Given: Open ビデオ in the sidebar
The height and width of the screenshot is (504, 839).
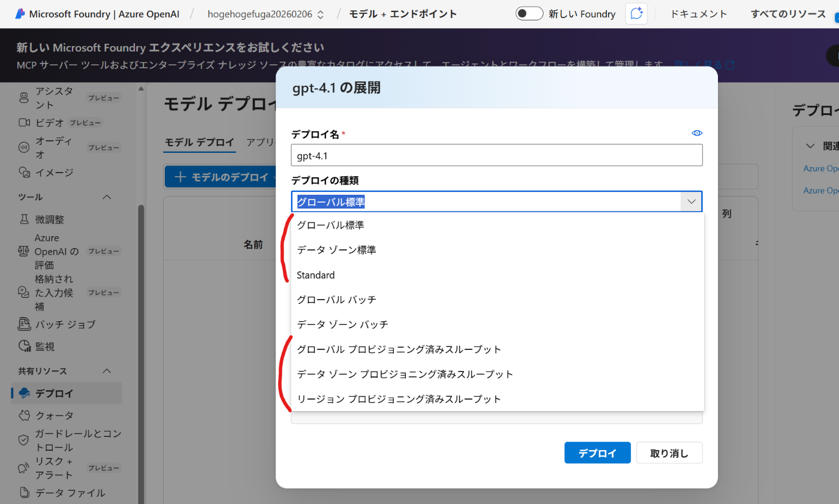Looking at the screenshot, I should [50, 123].
